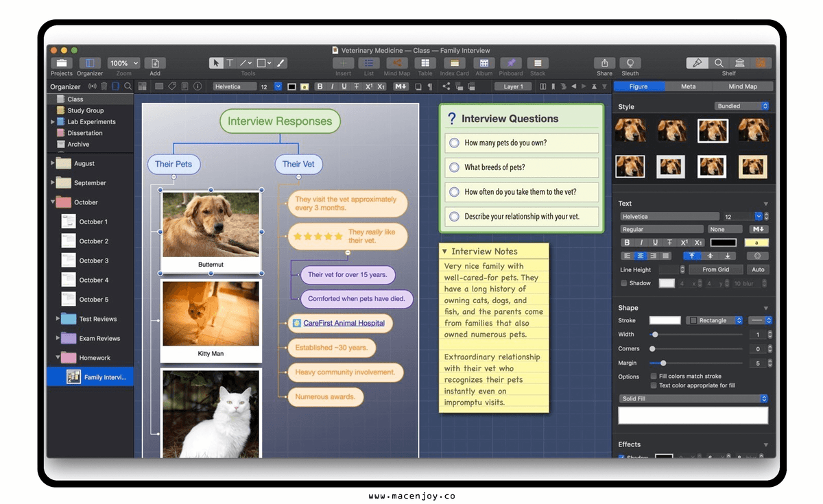Click the Add idea space button
The width and height of the screenshot is (823, 504).
coord(155,63)
